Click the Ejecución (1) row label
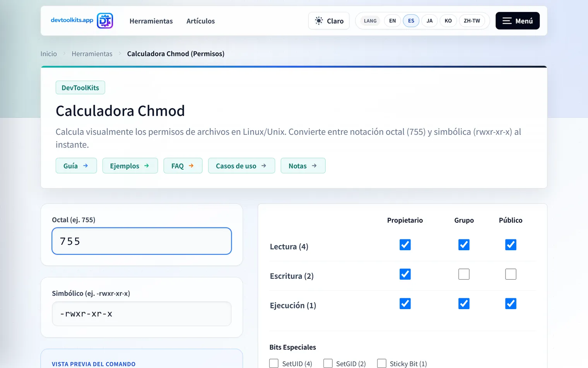The image size is (588, 368). pyautogui.click(x=293, y=306)
